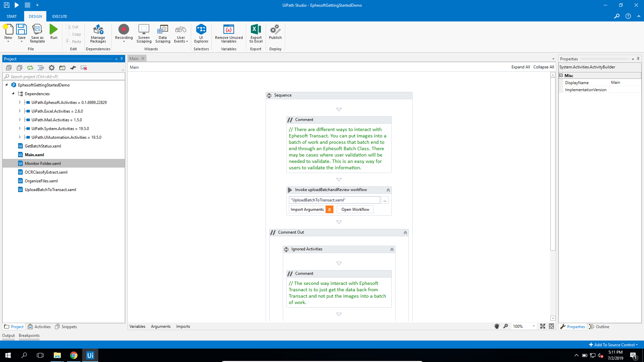This screenshot has height=362, width=644.
Task: Open project settings gear icon
Action: (52, 68)
